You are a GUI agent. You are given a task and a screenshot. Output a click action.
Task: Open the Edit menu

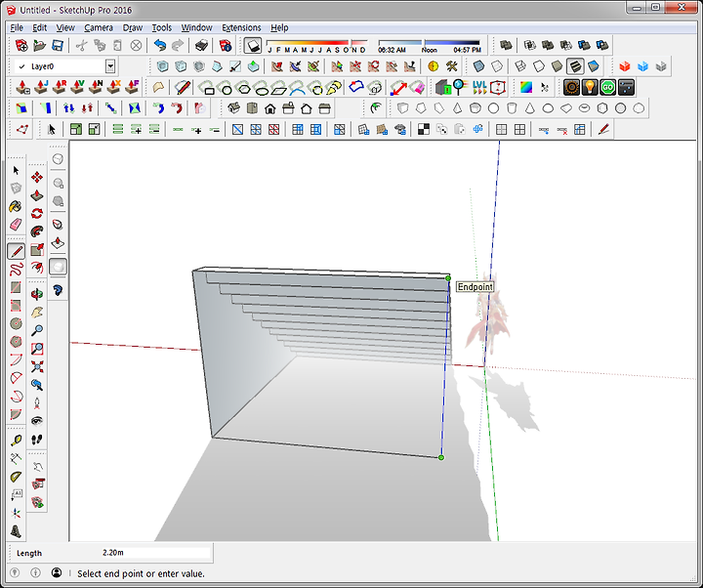pyautogui.click(x=39, y=27)
